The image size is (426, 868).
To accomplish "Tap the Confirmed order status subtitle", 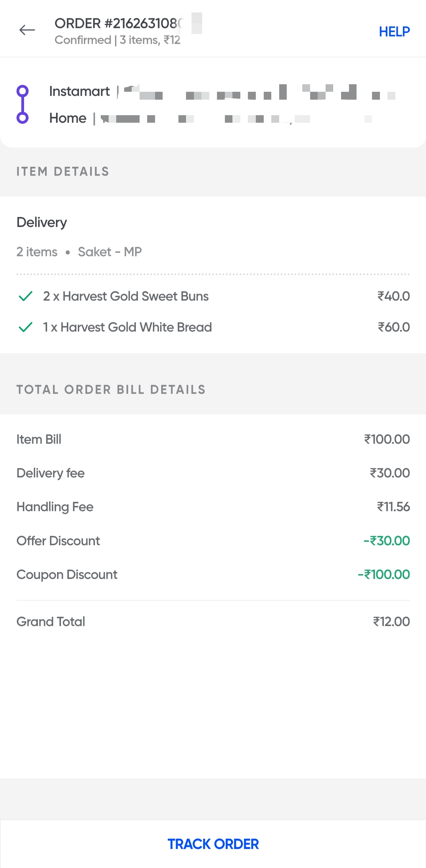I will tap(117, 40).
